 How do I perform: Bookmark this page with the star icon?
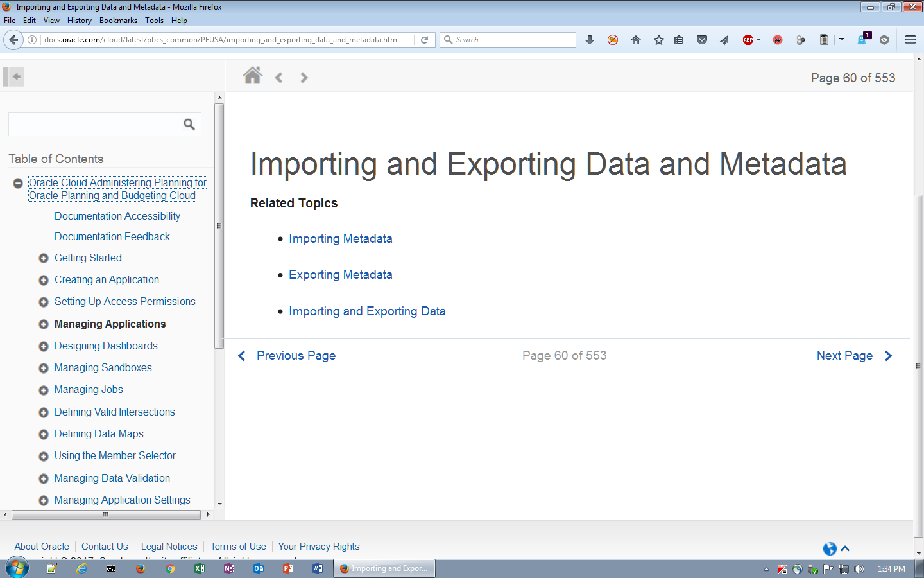(x=659, y=40)
